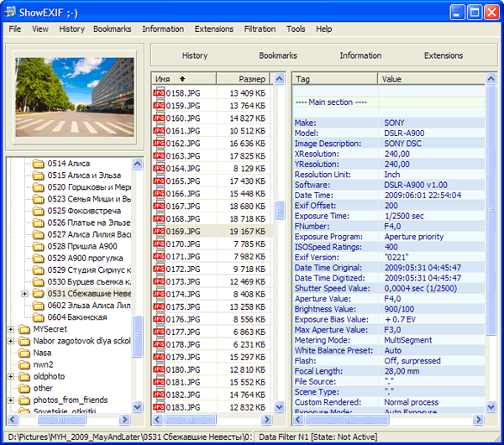This screenshot has height=445, width=504.
Task: Click the oldphoto folder icon
Action: (24, 377)
